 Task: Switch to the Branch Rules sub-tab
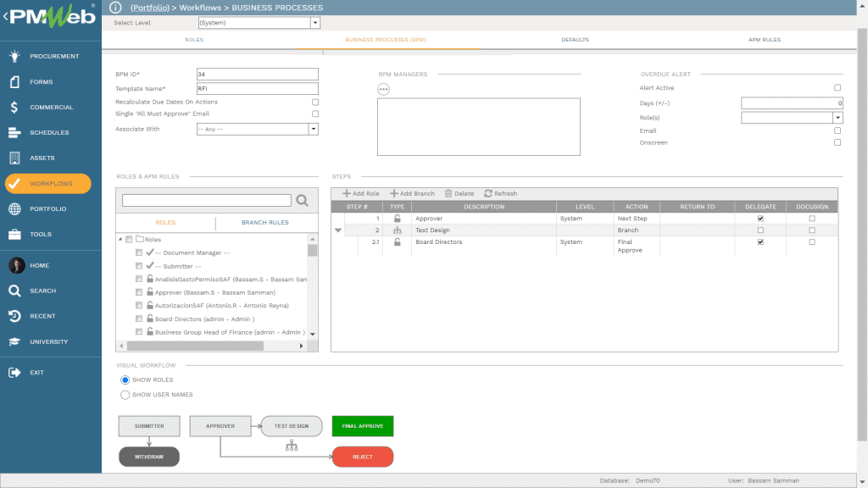(265, 223)
